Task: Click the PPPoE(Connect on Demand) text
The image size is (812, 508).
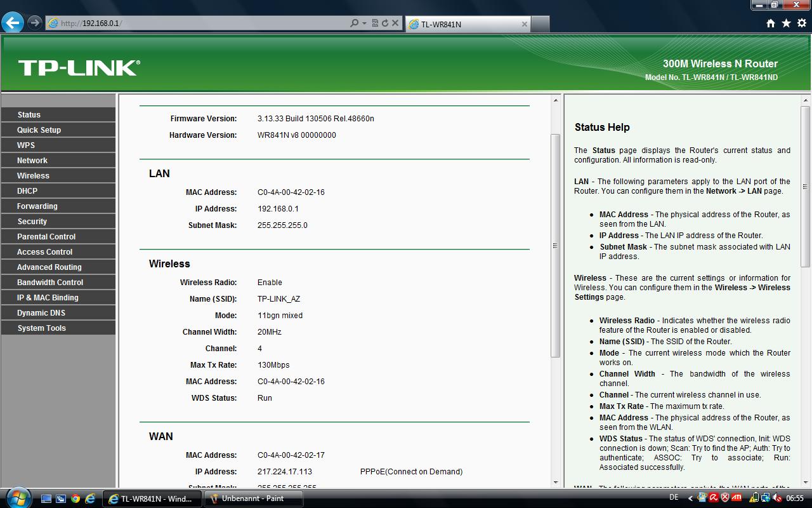Action: (411, 472)
